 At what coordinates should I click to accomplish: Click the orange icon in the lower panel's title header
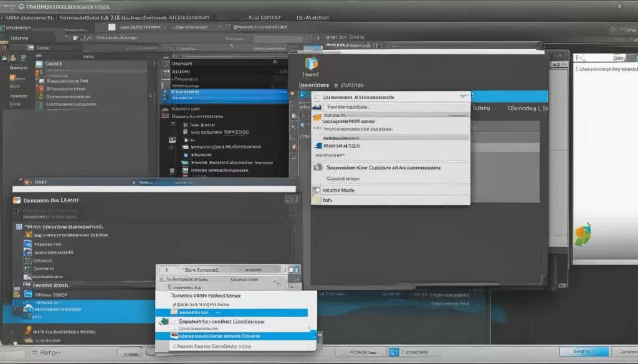pyautogui.click(x=17, y=200)
